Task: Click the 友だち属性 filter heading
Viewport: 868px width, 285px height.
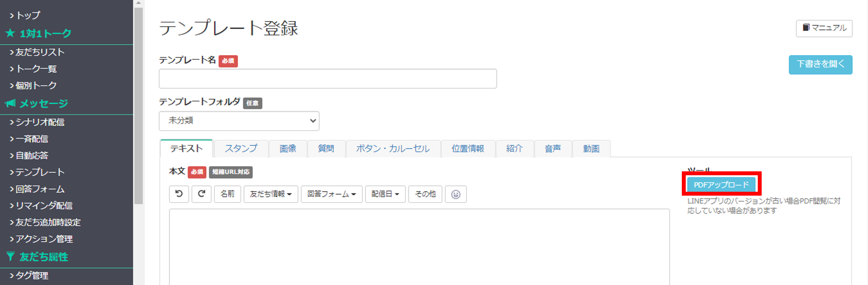Action: click(x=37, y=257)
